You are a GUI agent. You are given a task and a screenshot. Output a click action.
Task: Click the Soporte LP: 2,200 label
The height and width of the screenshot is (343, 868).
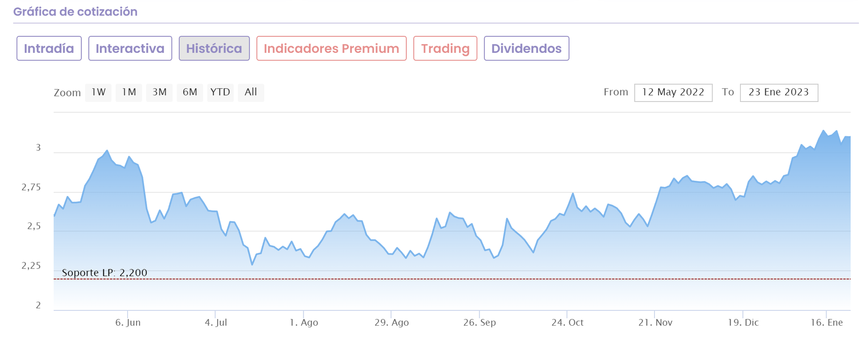[x=105, y=273]
